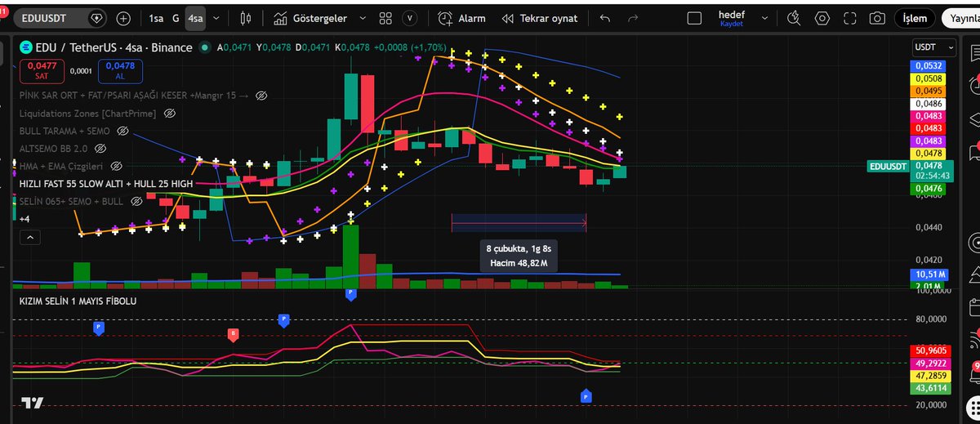Toggle visibility of PİNK SAR ORT indicator

pos(261,96)
